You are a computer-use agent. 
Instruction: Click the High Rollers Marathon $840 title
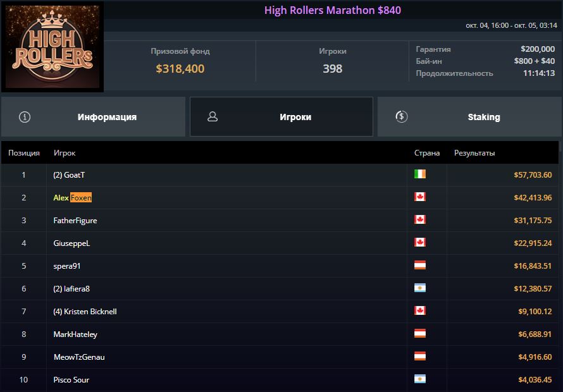pyautogui.click(x=333, y=10)
